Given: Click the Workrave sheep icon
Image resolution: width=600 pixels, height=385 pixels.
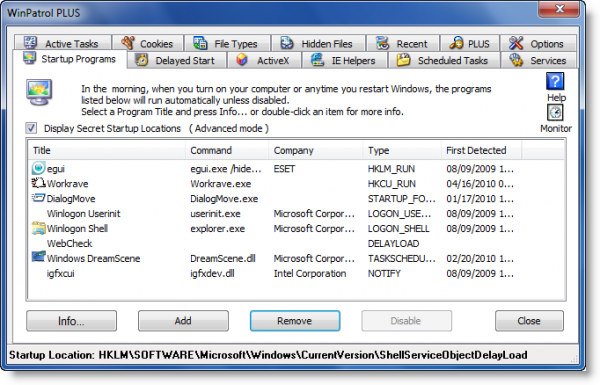Looking at the screenshot, I should (x=38, y=183).
